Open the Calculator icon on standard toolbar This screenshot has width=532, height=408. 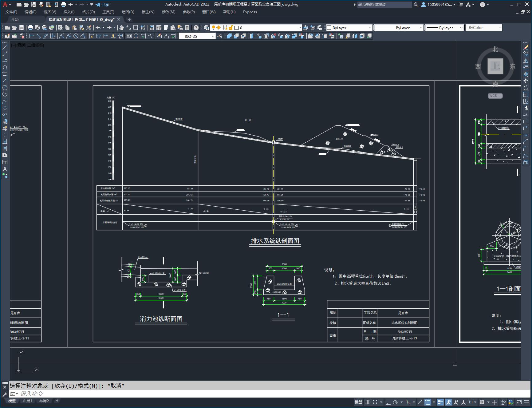click(x=187, y=28)
